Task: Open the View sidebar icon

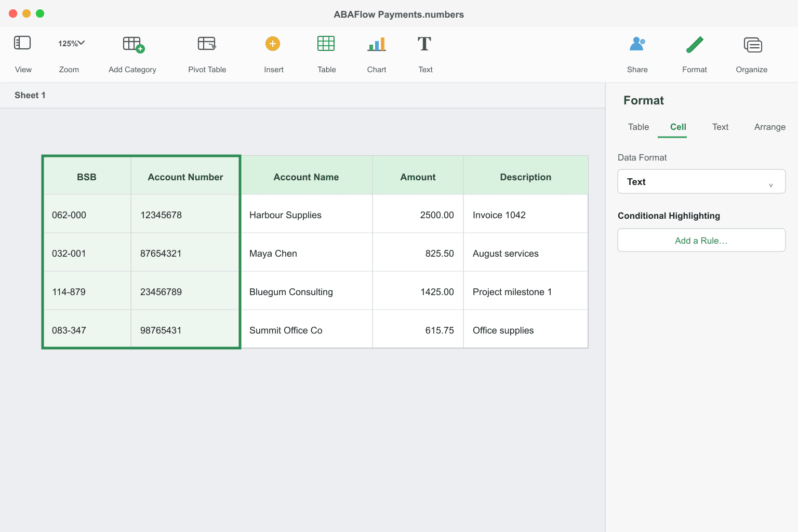Action: pyautogui.click(x=22, y=43)
